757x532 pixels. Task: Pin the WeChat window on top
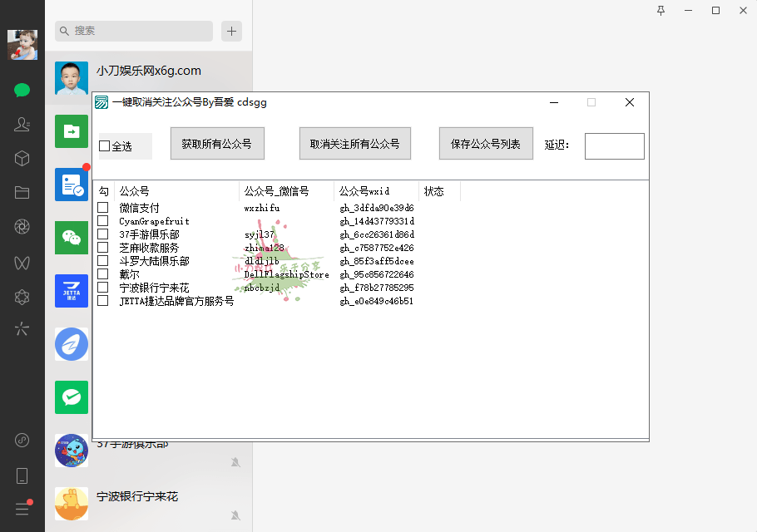coord(661,10)
